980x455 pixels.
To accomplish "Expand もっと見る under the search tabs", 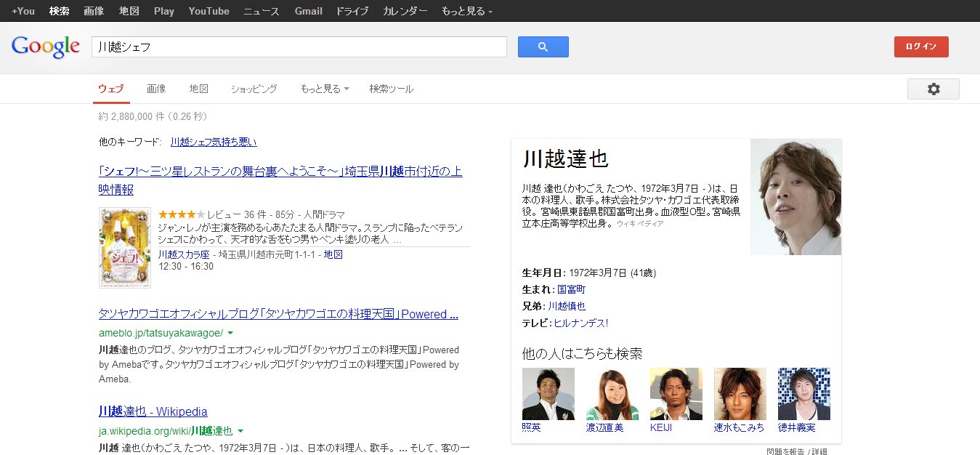I will (324, 89).
